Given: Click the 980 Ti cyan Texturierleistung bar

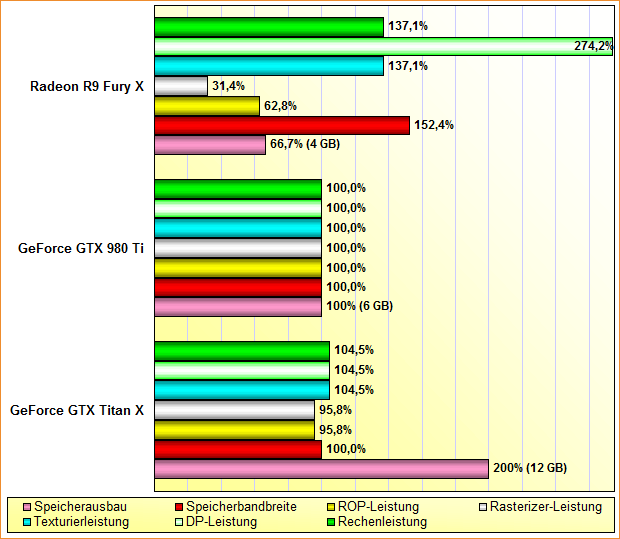Looking at the screenshot, I should (238, 228).
